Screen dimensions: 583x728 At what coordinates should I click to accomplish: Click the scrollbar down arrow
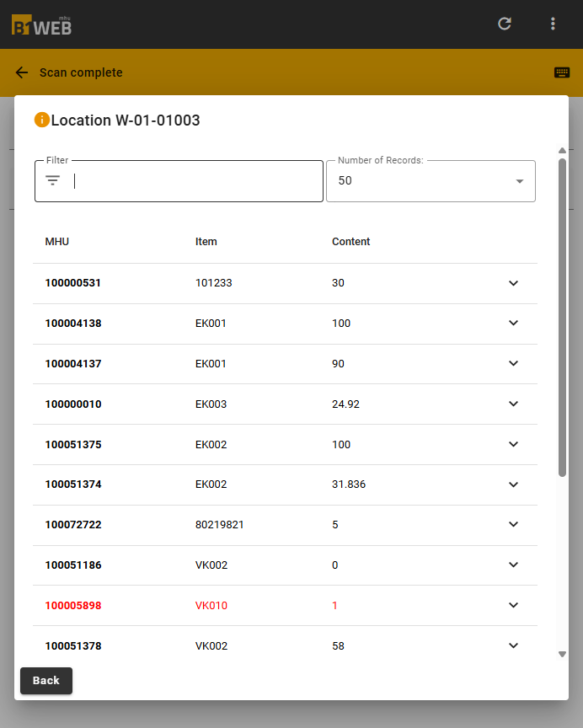[x=562, y=654]
